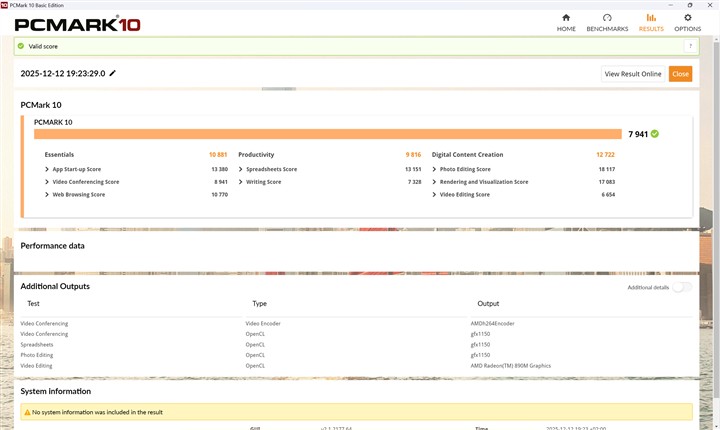Screen dimensions: 720x430
Task: Open the Home tab
Action: (x=566, y=22)
